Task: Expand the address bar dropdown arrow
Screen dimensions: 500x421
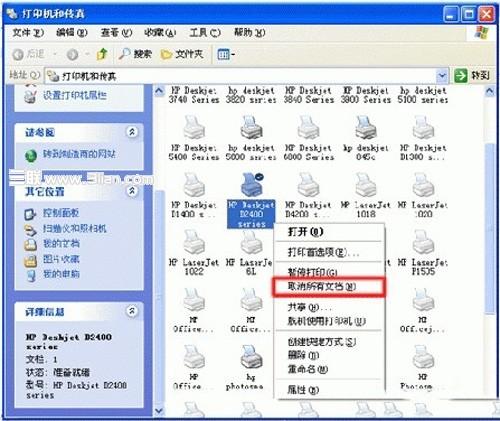Action: coord(442,76)
